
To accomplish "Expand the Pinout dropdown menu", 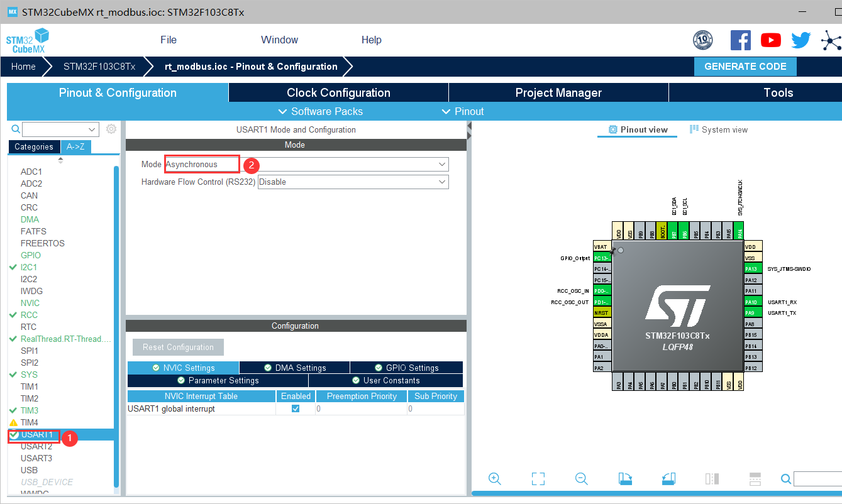I will point(463,111).
